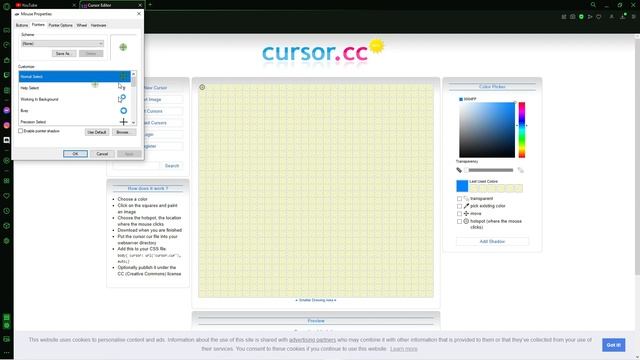Enable pointer shadow checkbox
The image size is (640, 360).
[20, 131]
